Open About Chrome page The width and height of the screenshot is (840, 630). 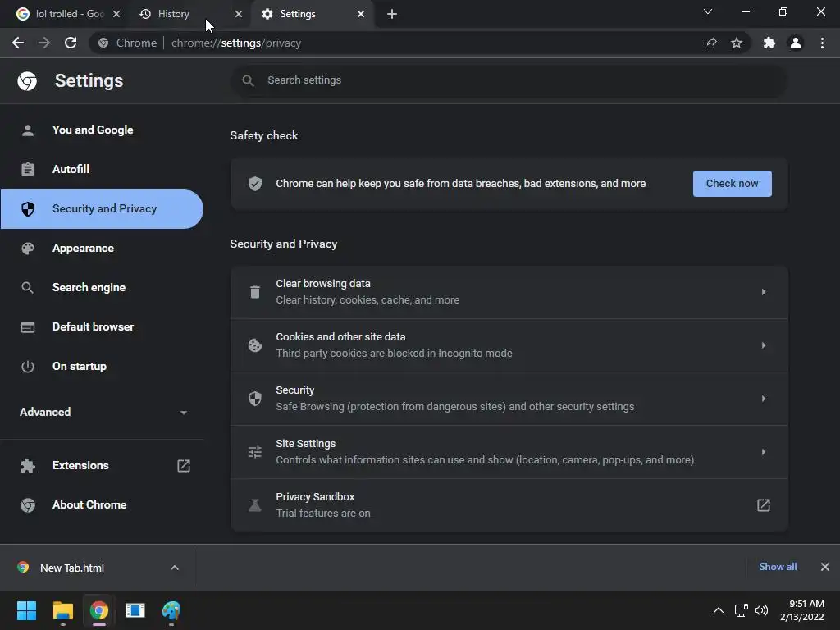pyautogui.click(x=102, y=504)
